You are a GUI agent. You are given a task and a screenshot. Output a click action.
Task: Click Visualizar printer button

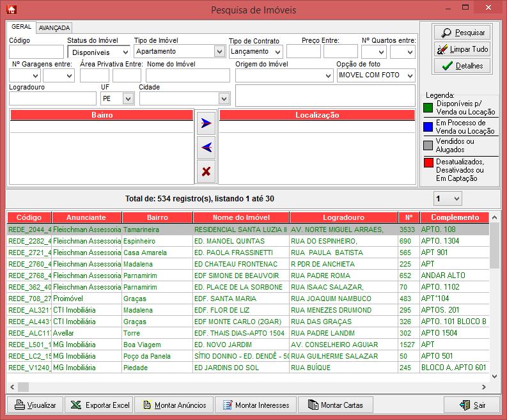point(36,405)
